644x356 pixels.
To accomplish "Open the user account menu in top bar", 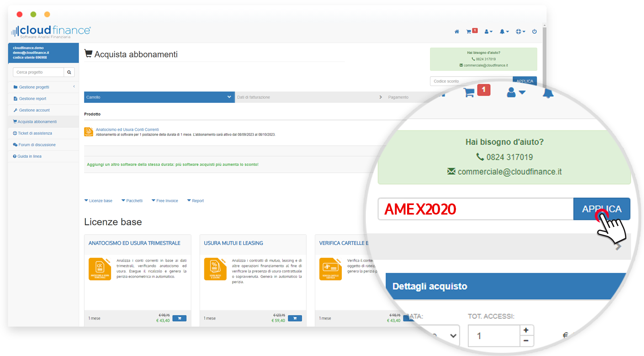I will point(489,32).
